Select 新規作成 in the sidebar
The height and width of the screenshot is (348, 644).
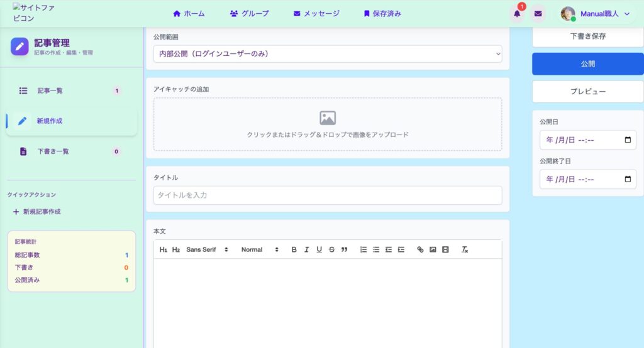pos(72,121)
